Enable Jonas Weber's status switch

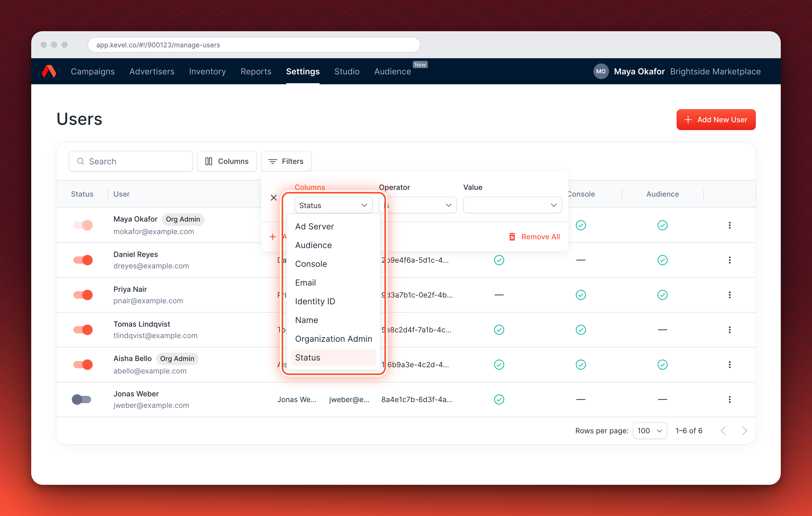[x=82, y=399]
